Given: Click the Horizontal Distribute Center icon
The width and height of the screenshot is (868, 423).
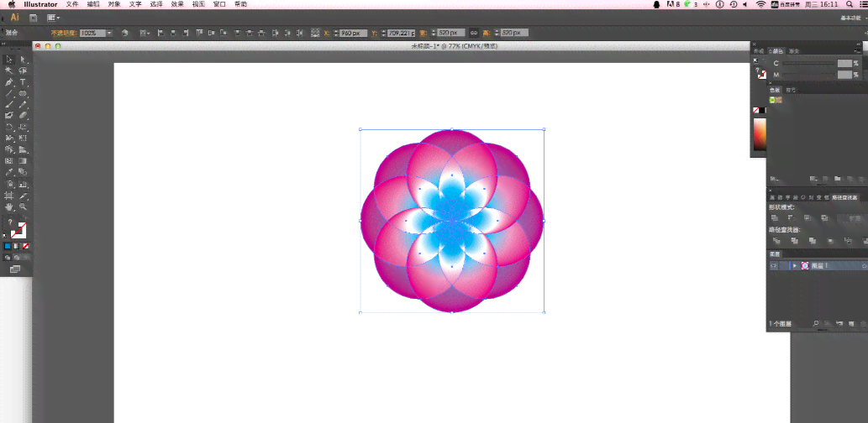Looking at the screenshot, I should pos(288,34).
